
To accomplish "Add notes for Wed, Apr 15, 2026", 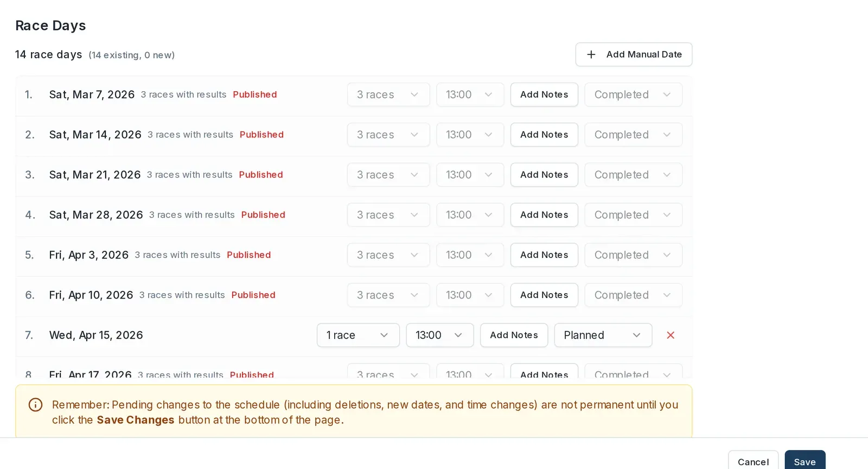I will (514, 335).
